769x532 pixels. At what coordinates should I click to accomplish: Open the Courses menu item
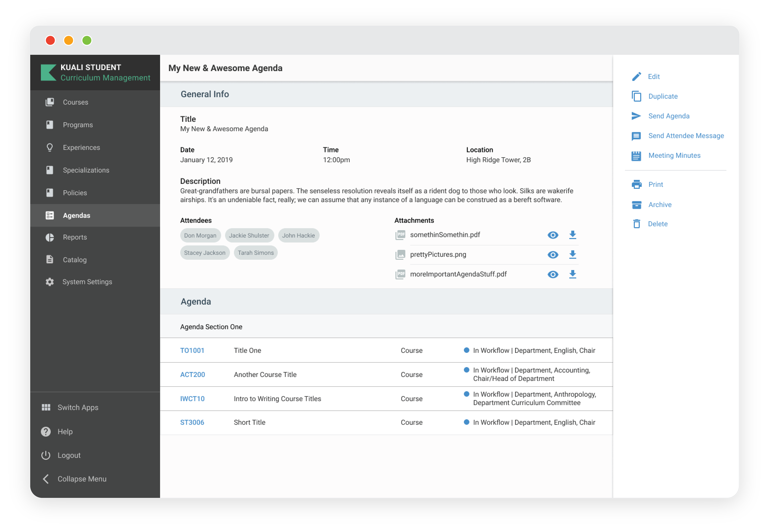click(x=95, y=102)
